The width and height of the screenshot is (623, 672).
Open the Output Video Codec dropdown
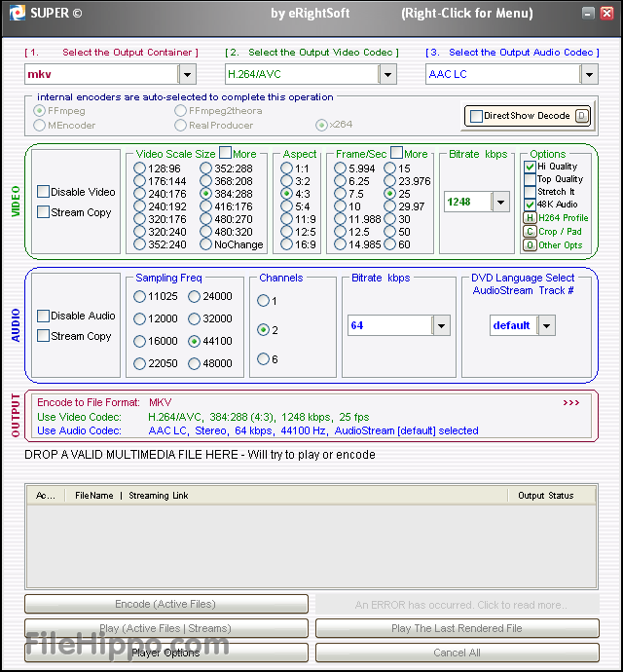coord(387,74)
